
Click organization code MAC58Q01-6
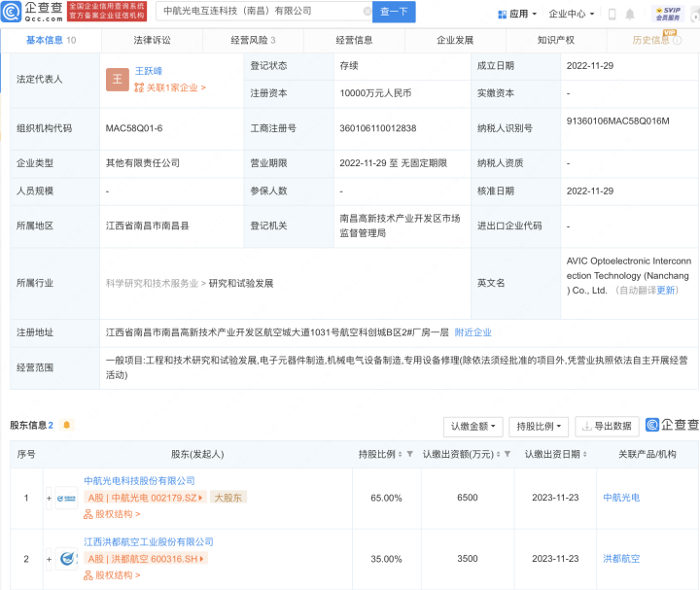[134, 128]
